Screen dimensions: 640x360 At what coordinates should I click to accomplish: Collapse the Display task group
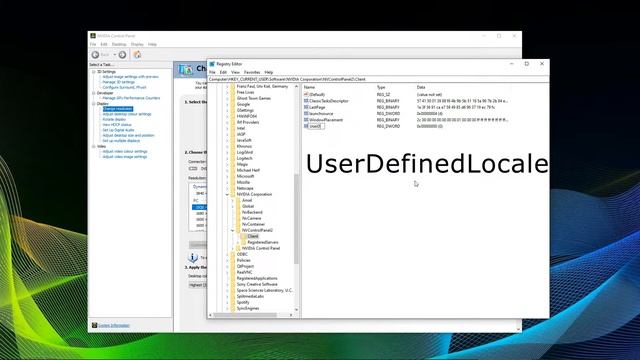[x=93, y=104]
